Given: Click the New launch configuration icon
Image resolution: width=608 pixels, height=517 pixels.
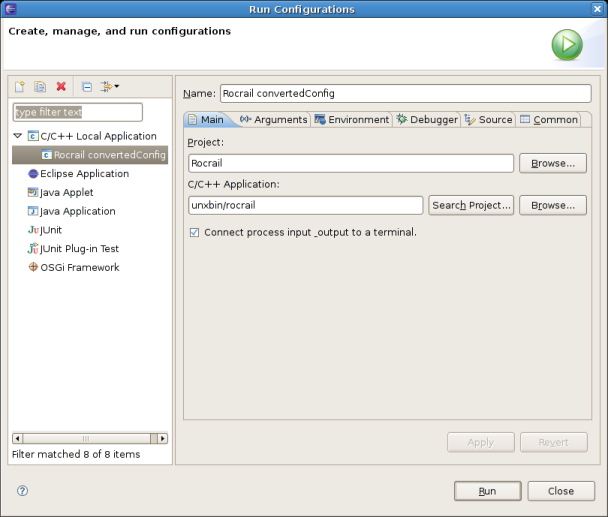Looking at the screenshot, I should click(19, 87).
